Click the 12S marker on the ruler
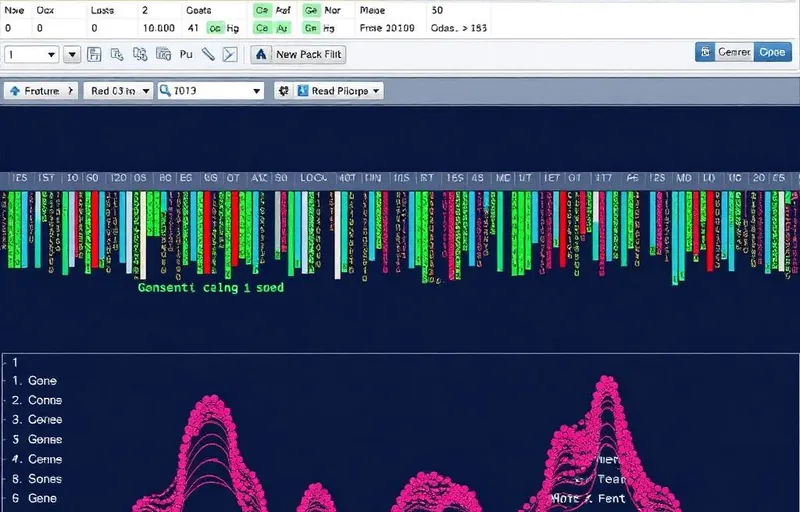This screenshot has width=800, height=512. [x=657, y=177]
